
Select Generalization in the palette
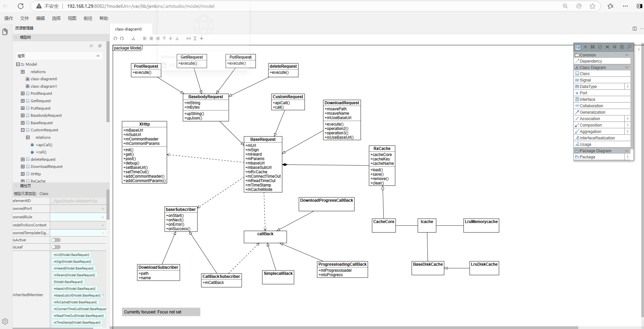point(592,112)
